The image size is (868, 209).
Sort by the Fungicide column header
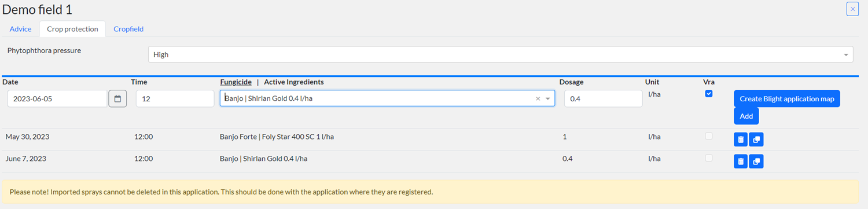(236, 82)
